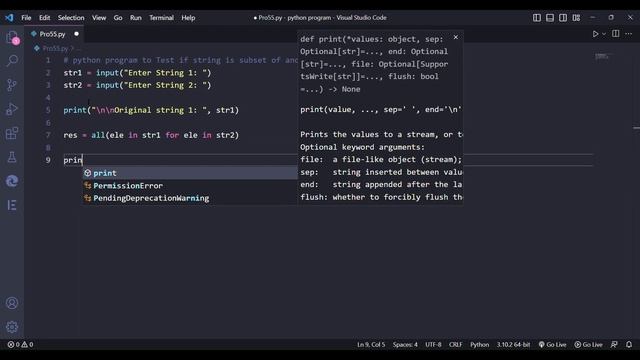640x360 pixels.
Task: Open the File menu
Action: (x=26, y=18)
